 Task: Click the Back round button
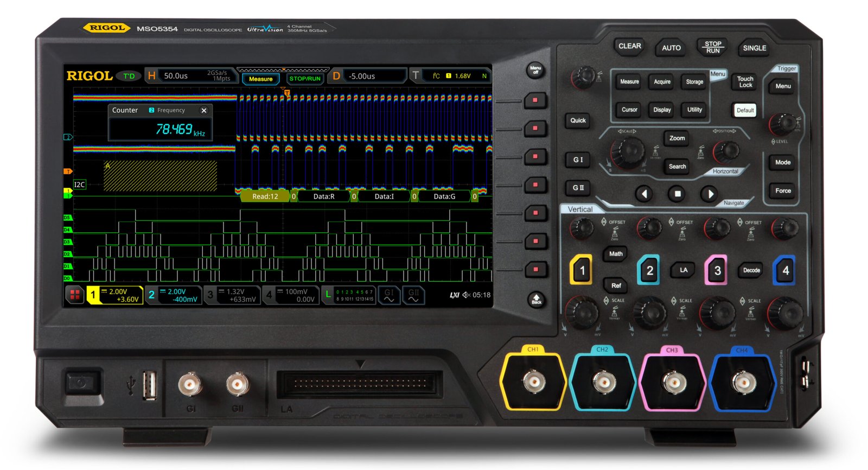click(536, 300)
